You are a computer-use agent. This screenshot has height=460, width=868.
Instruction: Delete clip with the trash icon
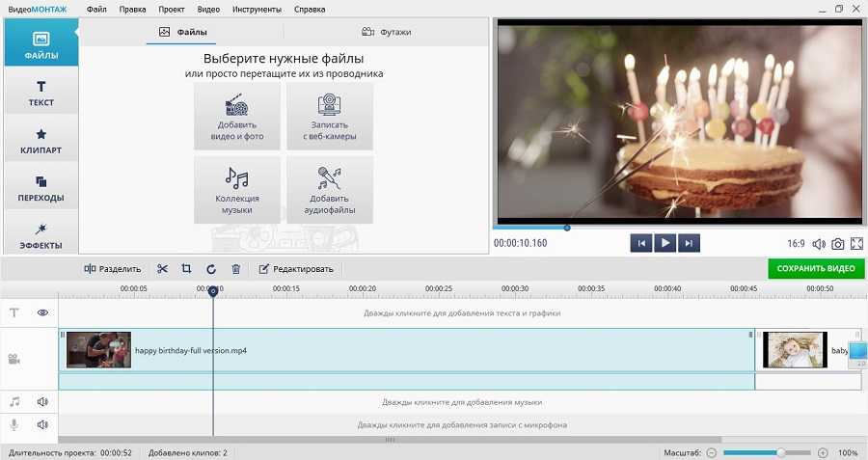pyautogui.click(x=235, y=269)
